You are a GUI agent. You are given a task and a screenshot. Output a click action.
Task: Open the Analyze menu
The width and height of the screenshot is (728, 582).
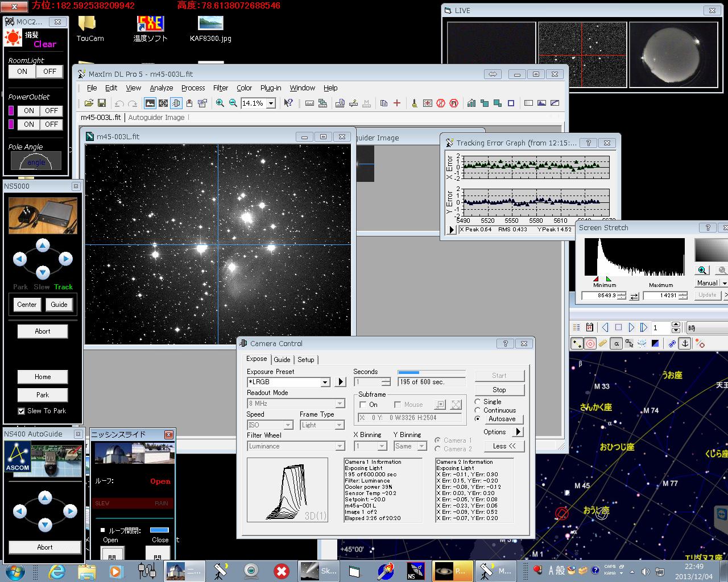(162, 88)
